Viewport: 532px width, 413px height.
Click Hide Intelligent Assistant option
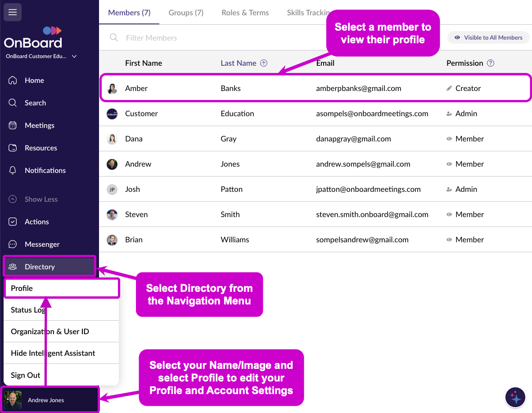point(53,353)
